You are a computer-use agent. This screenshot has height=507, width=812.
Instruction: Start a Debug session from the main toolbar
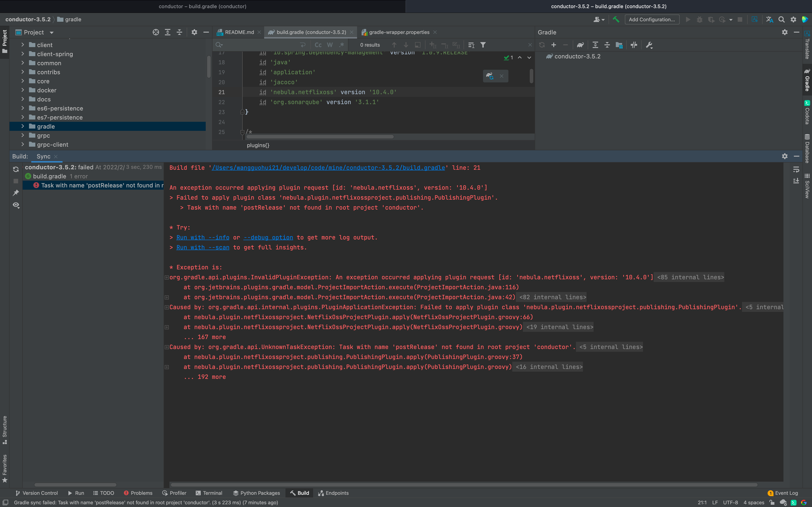point(699,19)
